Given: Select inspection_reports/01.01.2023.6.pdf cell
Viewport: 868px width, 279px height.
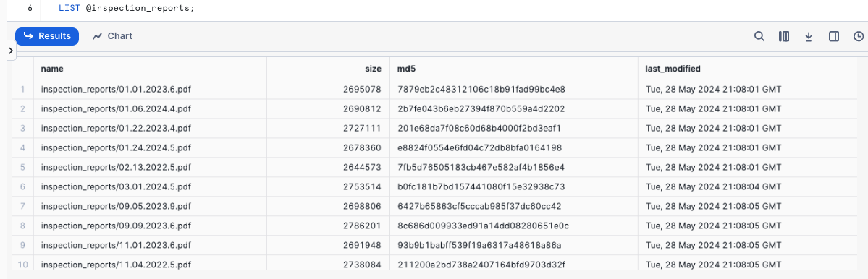Looking at the screenshot, I should tap(150, 89).
